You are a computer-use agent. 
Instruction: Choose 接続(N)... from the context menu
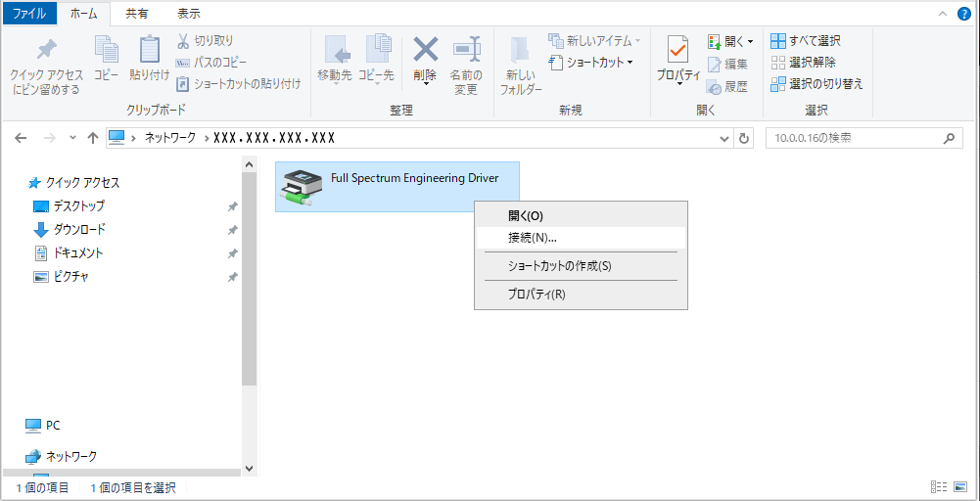581,238
